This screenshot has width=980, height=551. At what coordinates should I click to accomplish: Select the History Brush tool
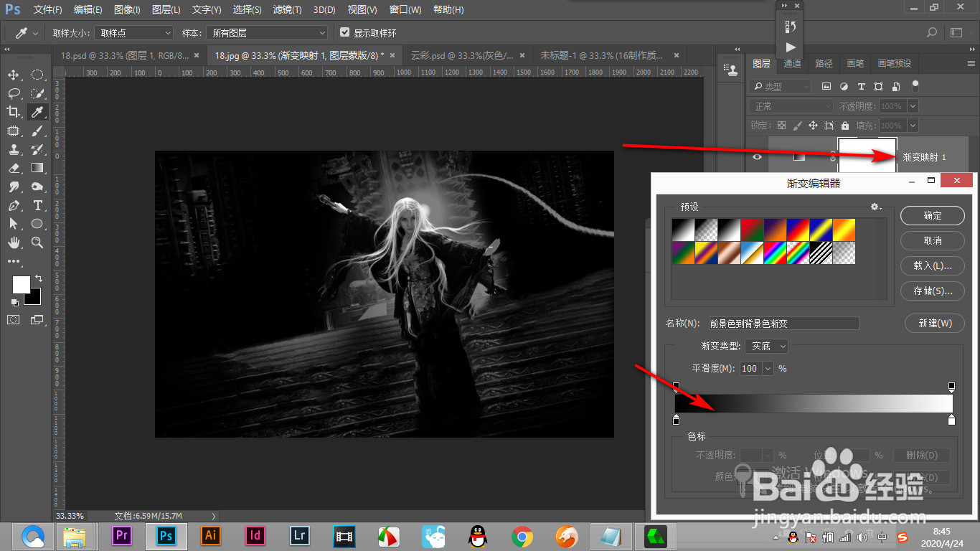(x=37, y=149)
